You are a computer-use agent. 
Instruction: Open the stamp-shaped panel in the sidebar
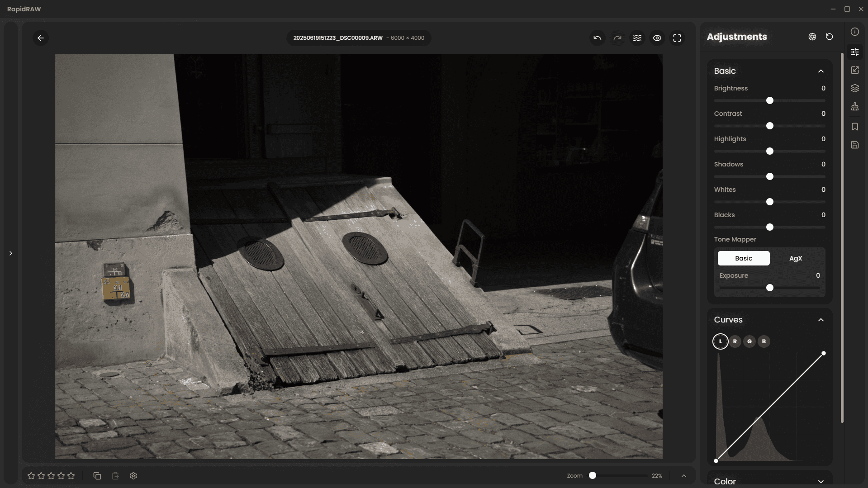coord(855,107)
